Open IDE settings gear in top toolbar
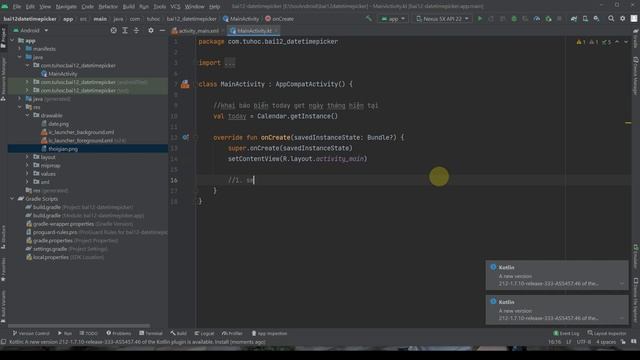640x360 pixels. [x=622, y=19]
